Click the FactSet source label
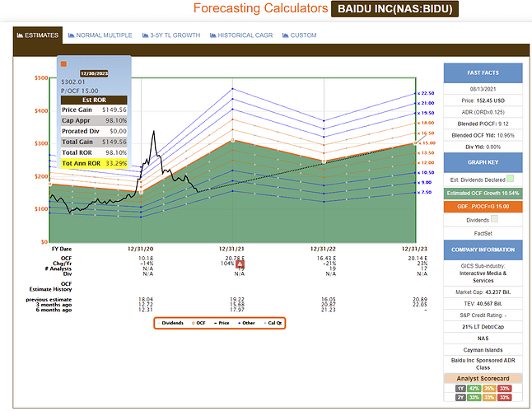 click(x=483, y=233)
